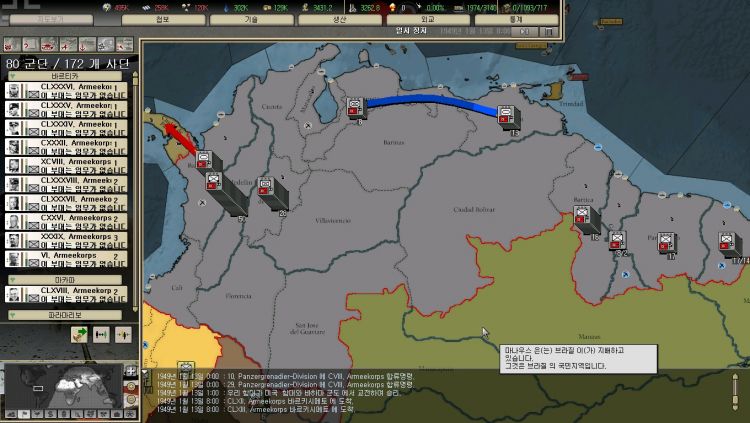Toggle the red tank unit filter icon
This screenshot has width=750, height=423.
click(49, 45)
